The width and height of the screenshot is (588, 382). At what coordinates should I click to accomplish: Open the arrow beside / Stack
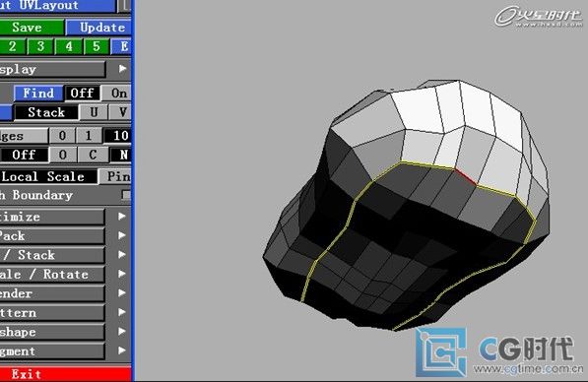point(122,255)
